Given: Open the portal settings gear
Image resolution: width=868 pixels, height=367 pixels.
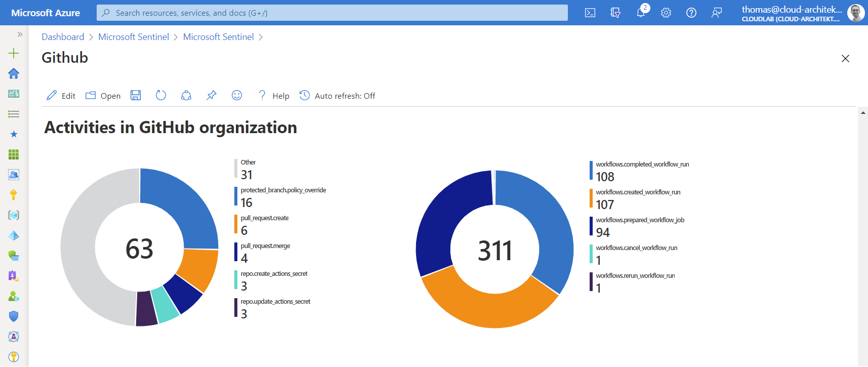Looking at the screenshot, I should click(666, 13).
